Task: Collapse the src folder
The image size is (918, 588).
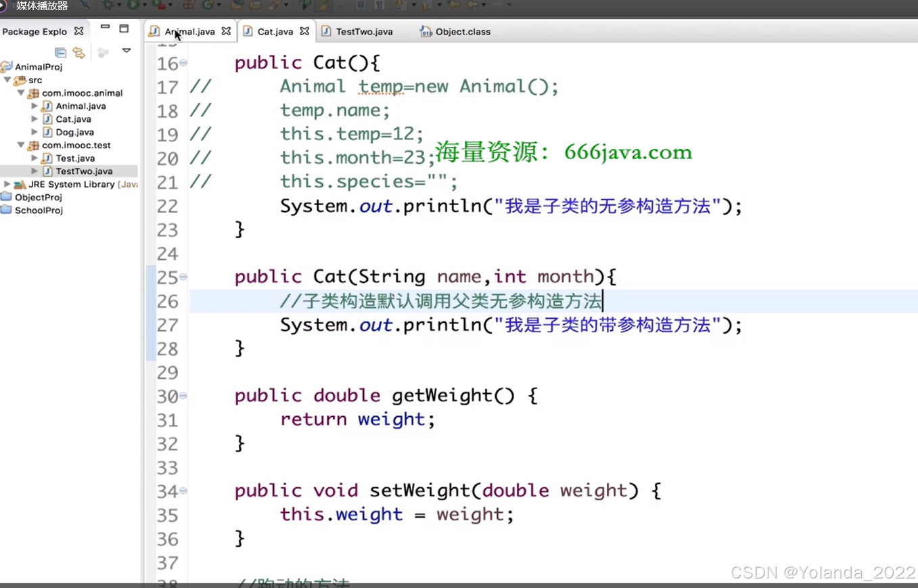Action: tap(7, 80)
